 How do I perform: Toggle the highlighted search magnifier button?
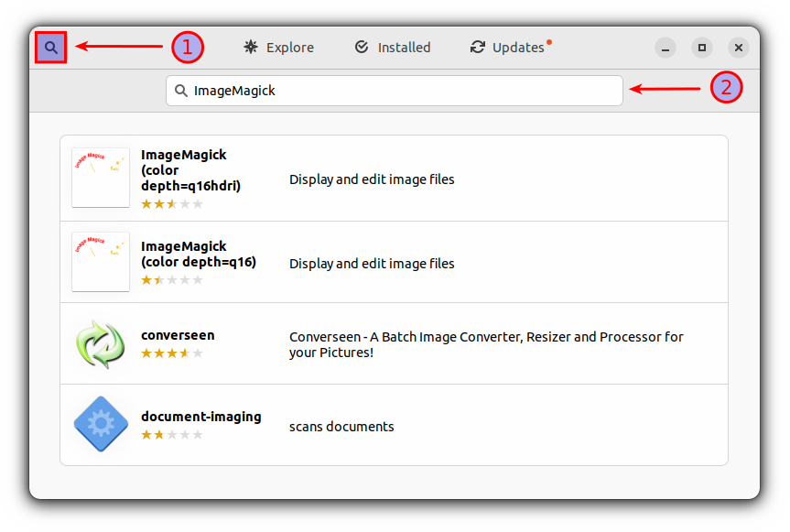click(x=49, y=47)
